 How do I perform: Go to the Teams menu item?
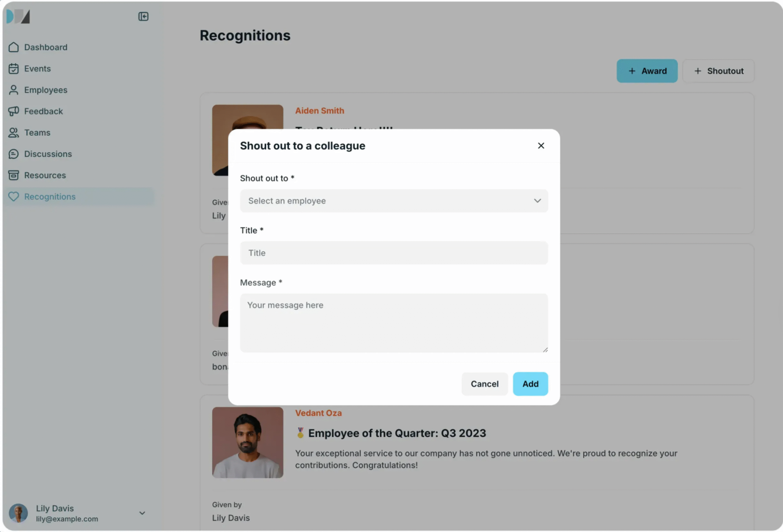37,133
